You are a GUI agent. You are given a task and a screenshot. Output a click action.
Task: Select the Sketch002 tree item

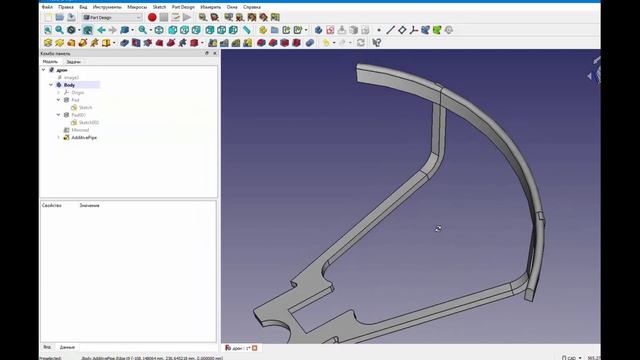89,122
